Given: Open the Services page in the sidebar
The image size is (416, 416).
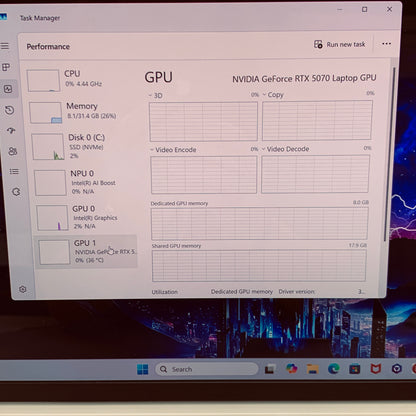Looking at the screenshot, I should [16, 192].
